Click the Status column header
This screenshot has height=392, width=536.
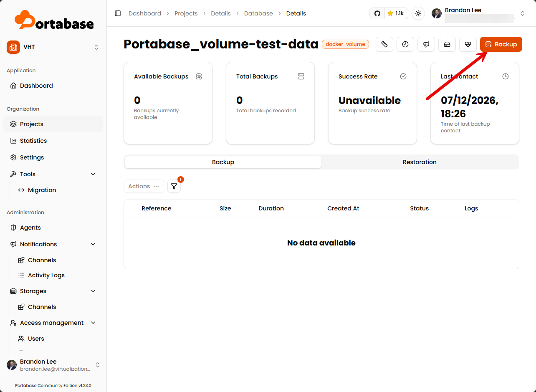(x=420, y=208)
